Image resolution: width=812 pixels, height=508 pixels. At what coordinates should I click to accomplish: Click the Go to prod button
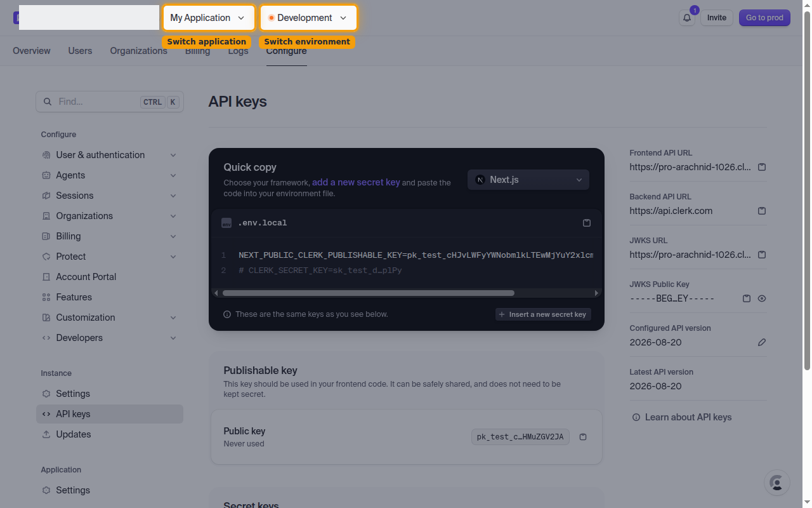click(x=764, y=18)
